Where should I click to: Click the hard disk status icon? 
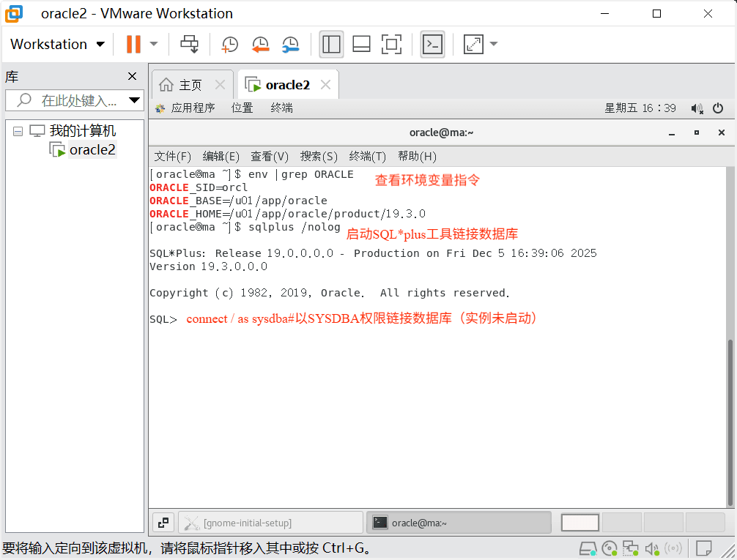pos(588,548)
